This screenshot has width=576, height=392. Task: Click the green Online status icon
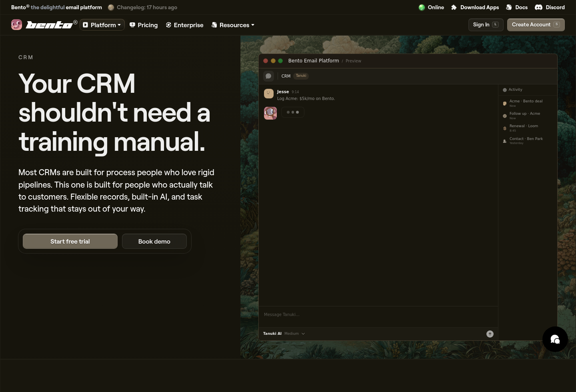[422, 7]
